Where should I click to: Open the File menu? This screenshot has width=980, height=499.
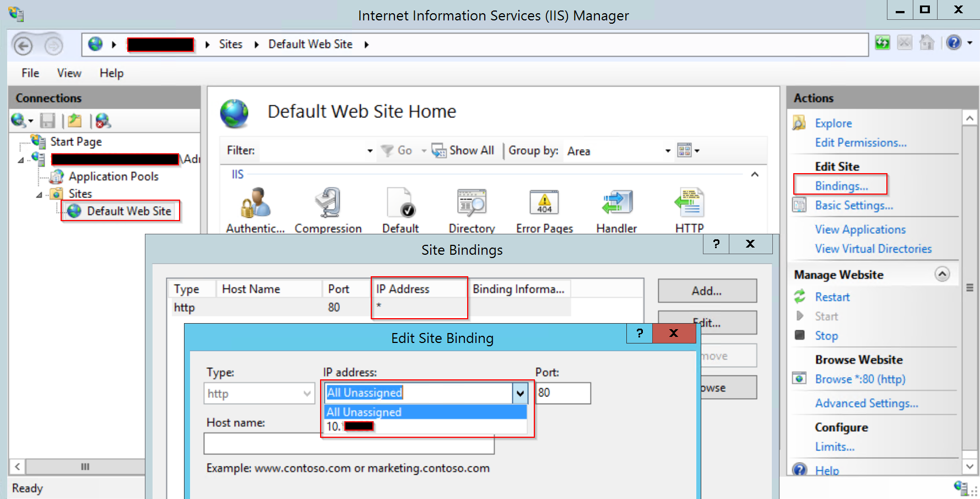pyautogui.click(x=30, y=73)
